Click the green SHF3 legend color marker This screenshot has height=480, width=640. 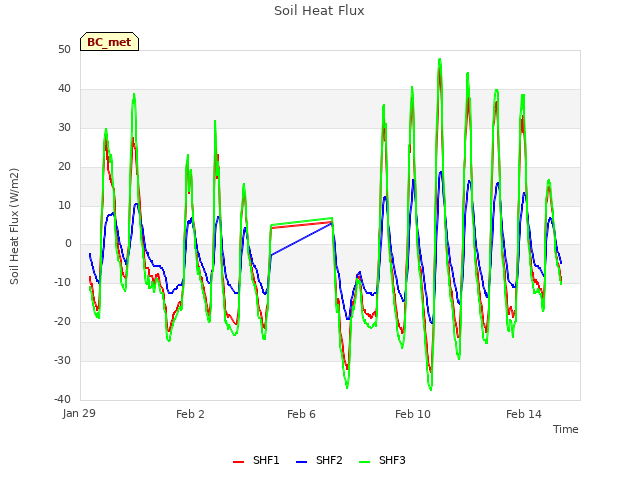(364, 462)
